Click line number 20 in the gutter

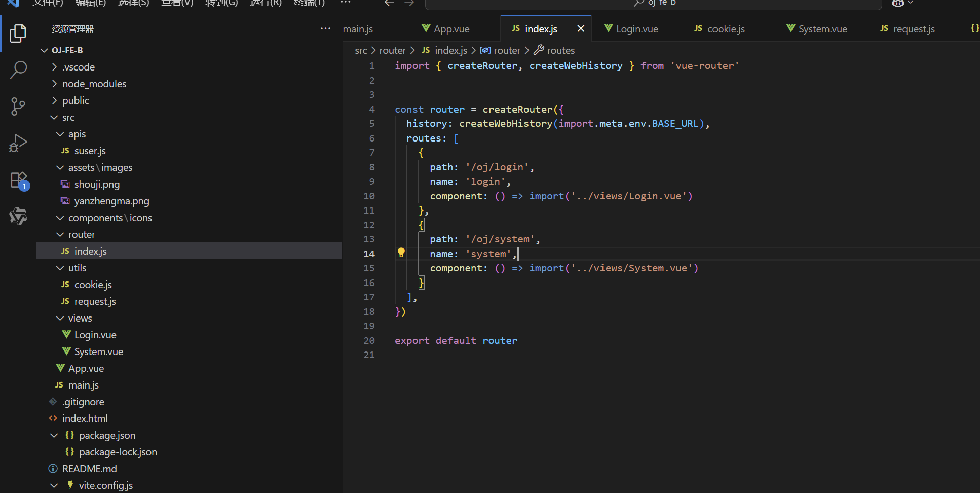point(369,340)
